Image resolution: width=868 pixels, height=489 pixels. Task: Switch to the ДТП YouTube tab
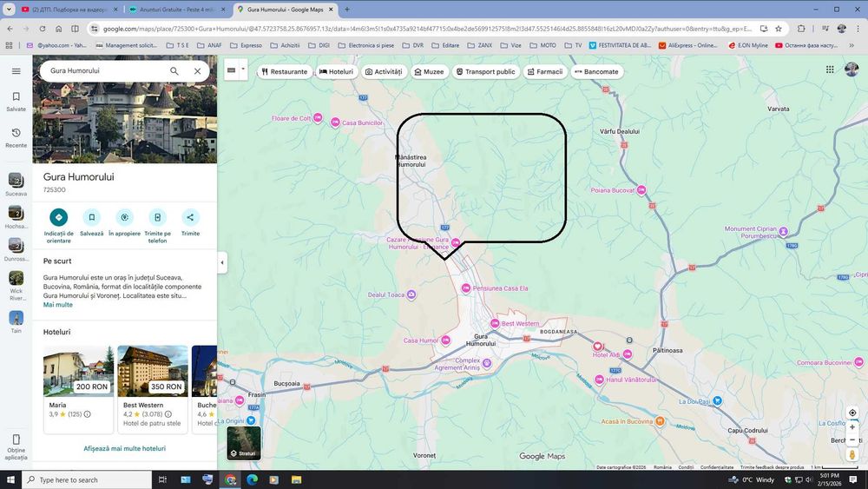coord(69,10)
